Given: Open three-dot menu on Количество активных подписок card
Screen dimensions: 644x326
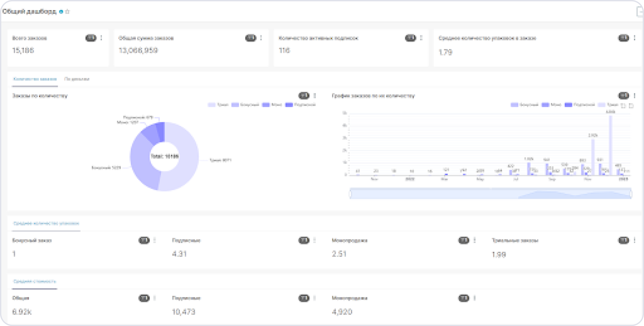Looking at the screenshot, I should coord(421,38).
